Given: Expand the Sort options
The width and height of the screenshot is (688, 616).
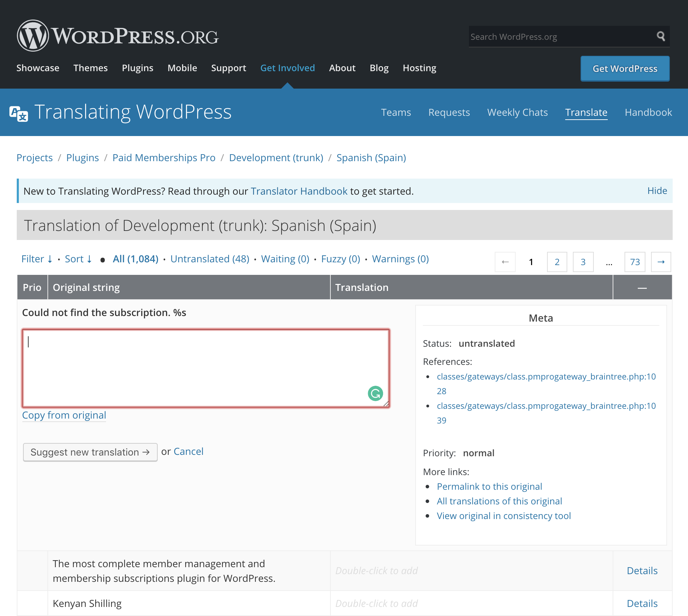Looking at the screenshot, I should [x=78, y=259].
